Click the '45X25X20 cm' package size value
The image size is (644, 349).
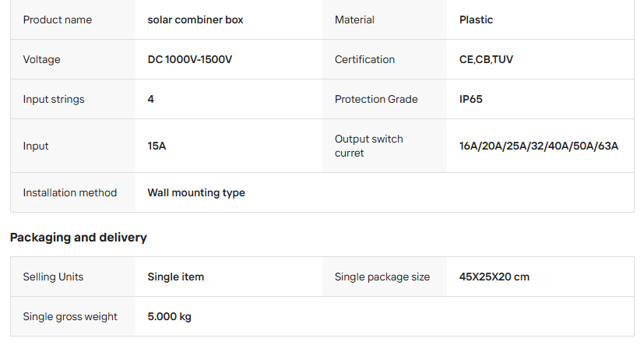(x=494, y=277)
